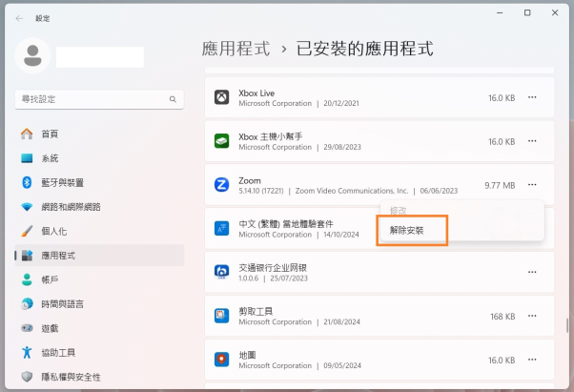The height and width of the screenshot is (392, 574).
Task: Open 藍牙與裝置 settings
Action: (99, 182)
